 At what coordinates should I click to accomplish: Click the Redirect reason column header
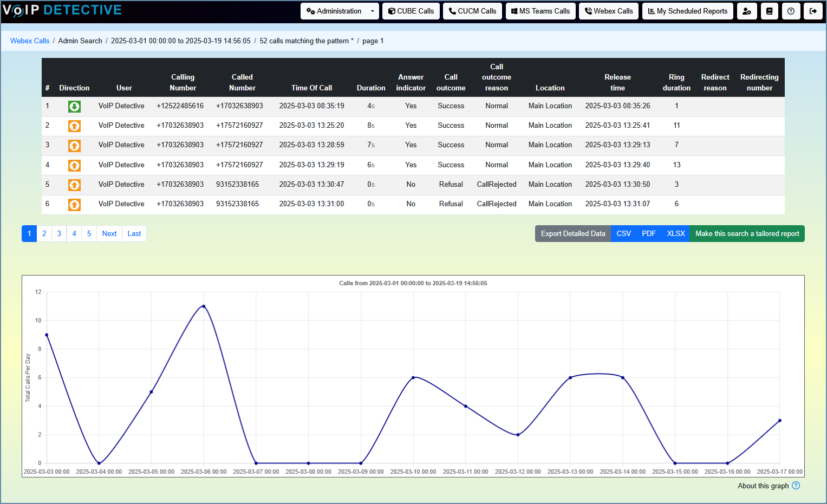(x=715, y=82)
